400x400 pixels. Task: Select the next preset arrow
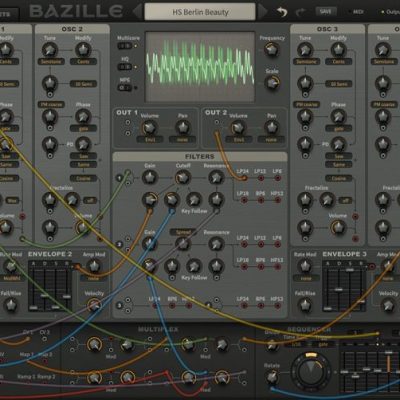tap(263, 12)
